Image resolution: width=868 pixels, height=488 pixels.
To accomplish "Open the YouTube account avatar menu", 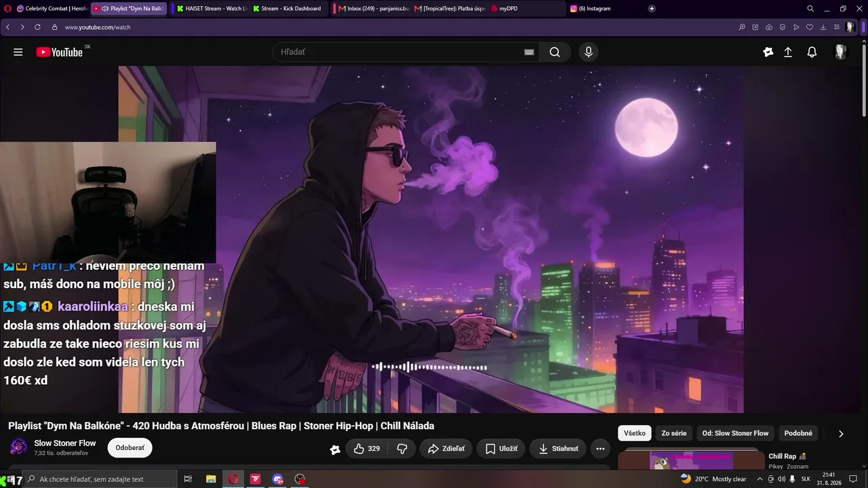I will coord(841,52).
